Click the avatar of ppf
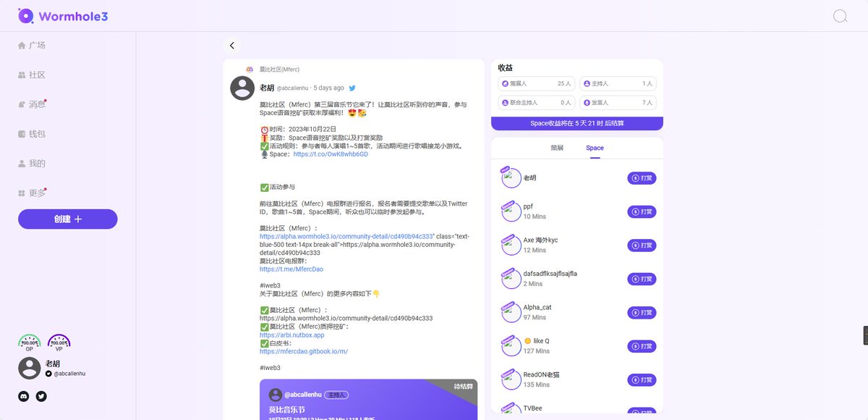 tap(511, 211)
